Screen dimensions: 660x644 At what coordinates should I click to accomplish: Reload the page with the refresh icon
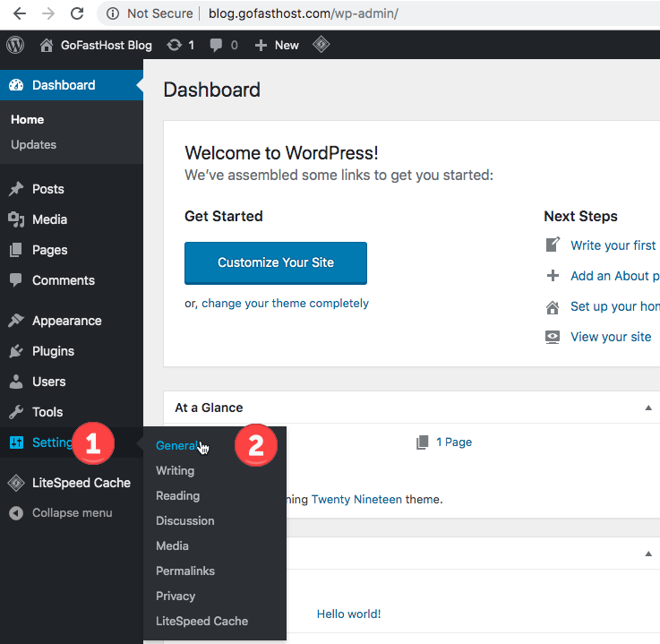(77, 13)
